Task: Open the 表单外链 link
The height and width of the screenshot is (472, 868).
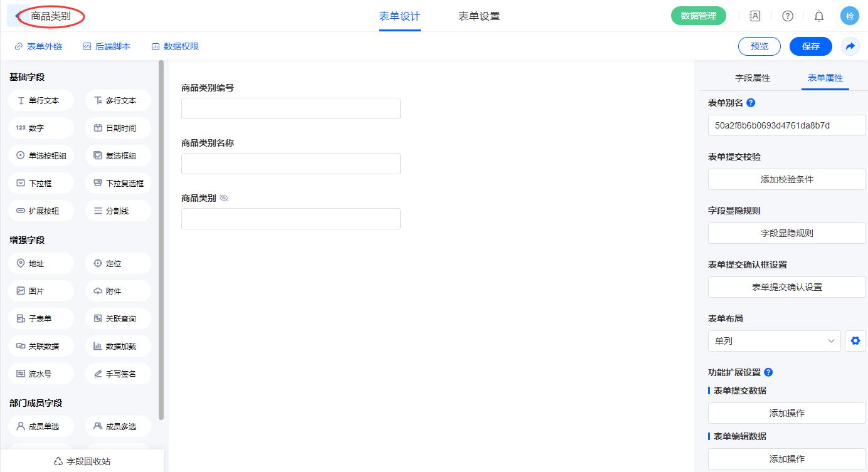Action: point(39,46)
